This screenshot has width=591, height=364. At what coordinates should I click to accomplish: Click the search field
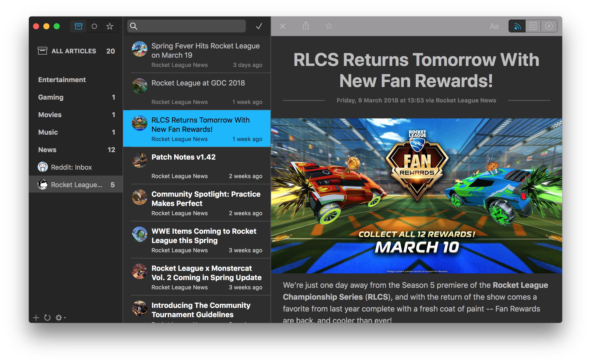click(186, 26)
